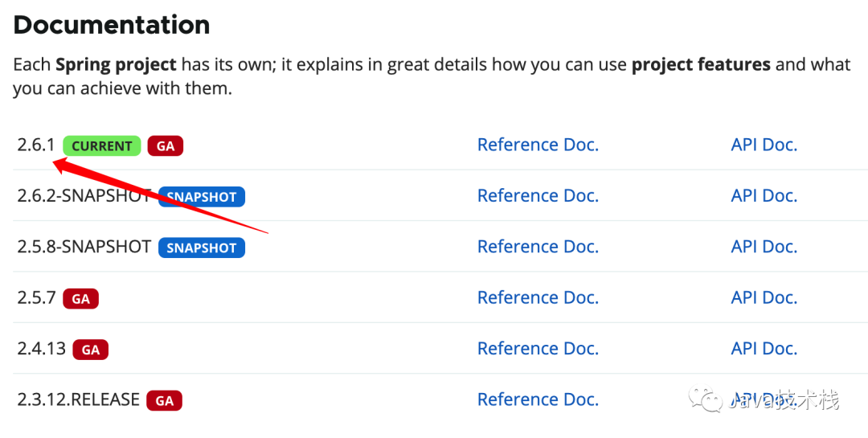Click the blue SNAPSHOT badge beside 2.5.8-SNAPSHOT

(202, 248)
